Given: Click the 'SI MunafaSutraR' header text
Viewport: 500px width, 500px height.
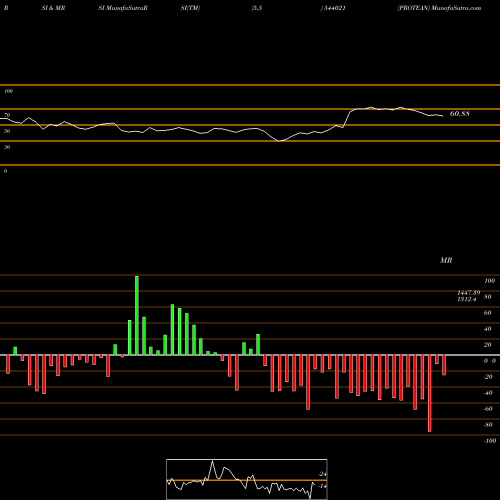Looking at the screenshot, I should point(123,8).
